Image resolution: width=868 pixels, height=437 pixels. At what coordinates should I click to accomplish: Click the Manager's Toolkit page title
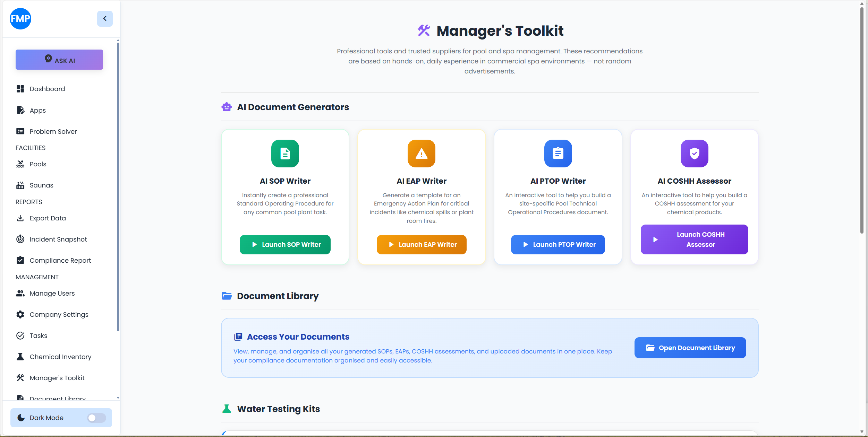[x=500, y=31]
